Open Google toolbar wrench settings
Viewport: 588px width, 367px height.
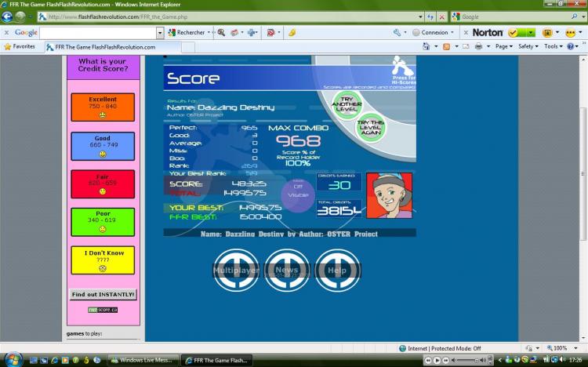point(397,33)
